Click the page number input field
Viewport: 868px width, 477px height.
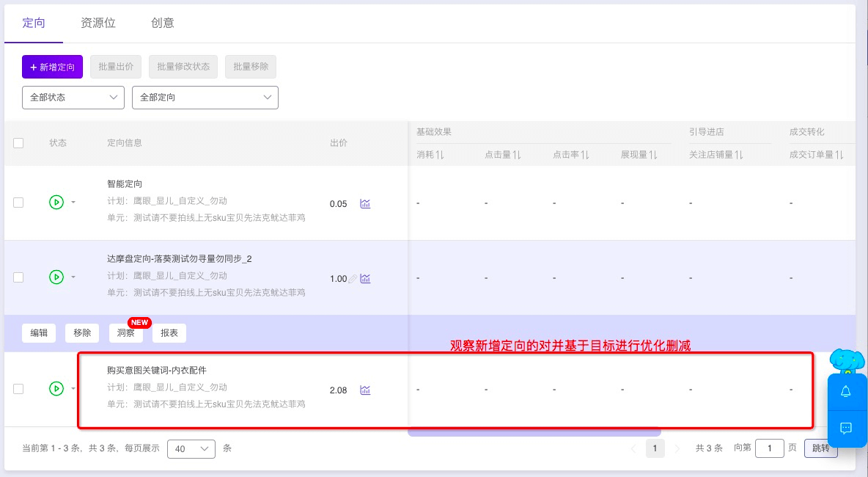coord(770,448)
